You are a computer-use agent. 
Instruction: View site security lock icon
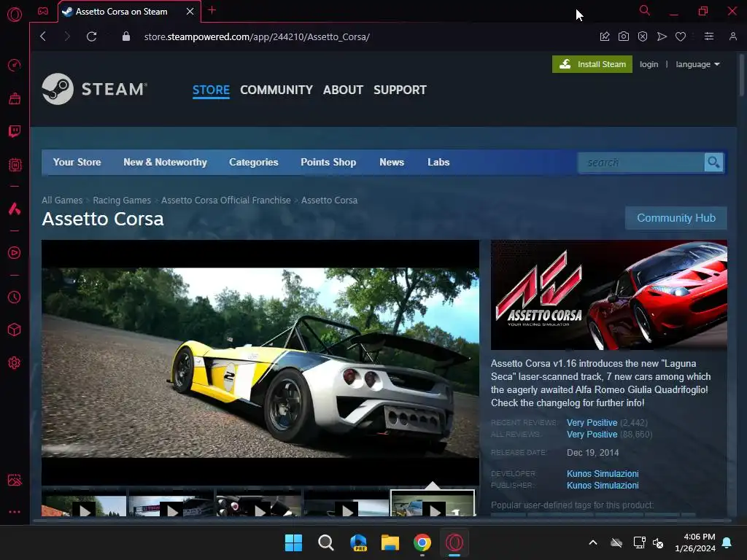click(126, 36)
